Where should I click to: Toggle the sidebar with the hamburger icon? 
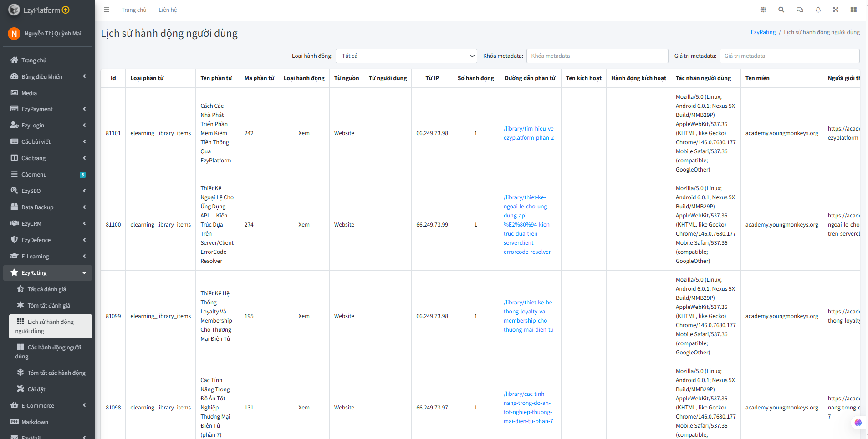pyautogui.click(x=106, y=9)
